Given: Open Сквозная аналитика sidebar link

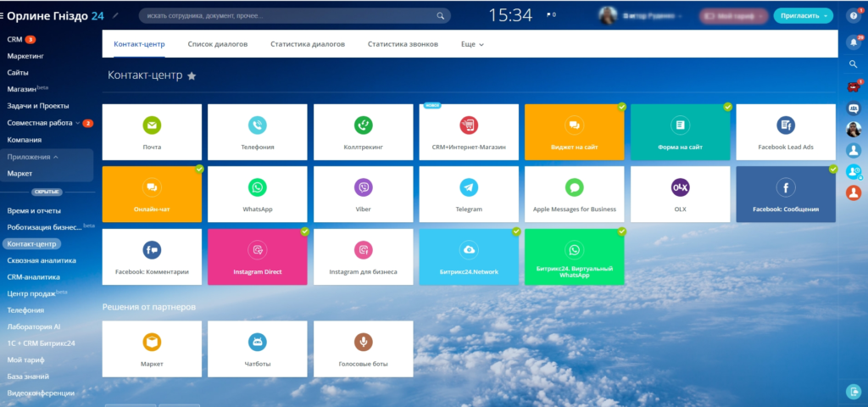Looking at the screenshot, I should tap(42, 260).
